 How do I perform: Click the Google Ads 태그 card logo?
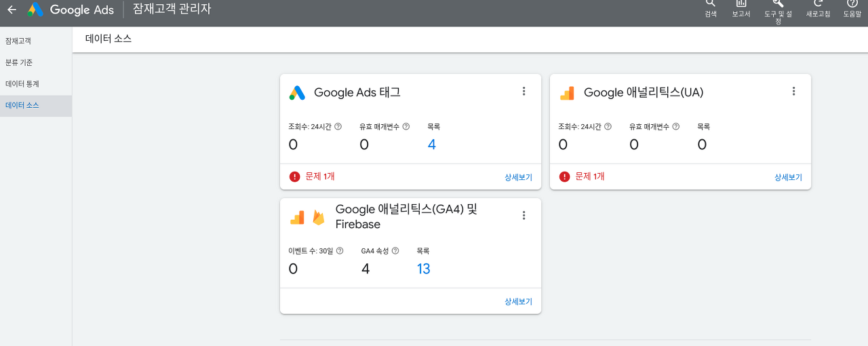[297, 93]
